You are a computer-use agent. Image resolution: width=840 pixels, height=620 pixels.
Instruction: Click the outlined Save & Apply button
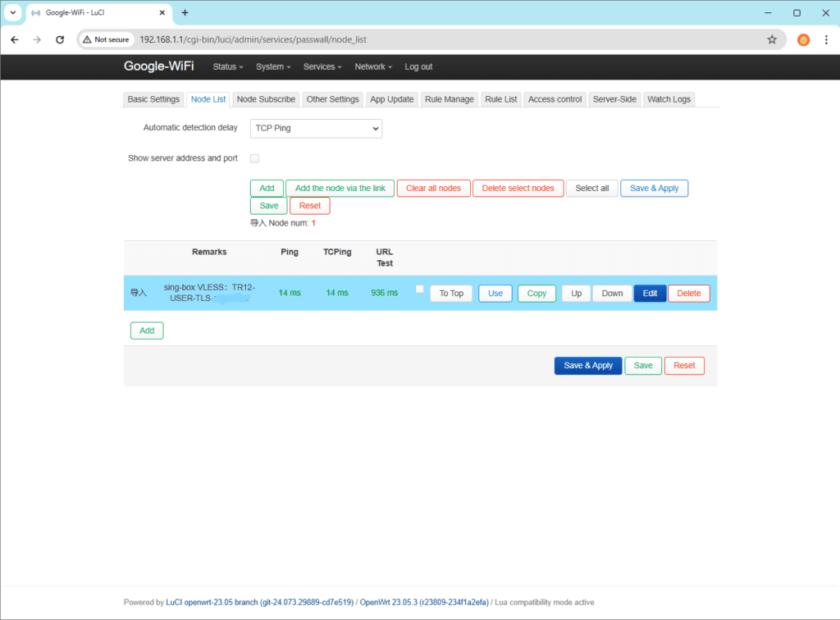pos(654,189)
